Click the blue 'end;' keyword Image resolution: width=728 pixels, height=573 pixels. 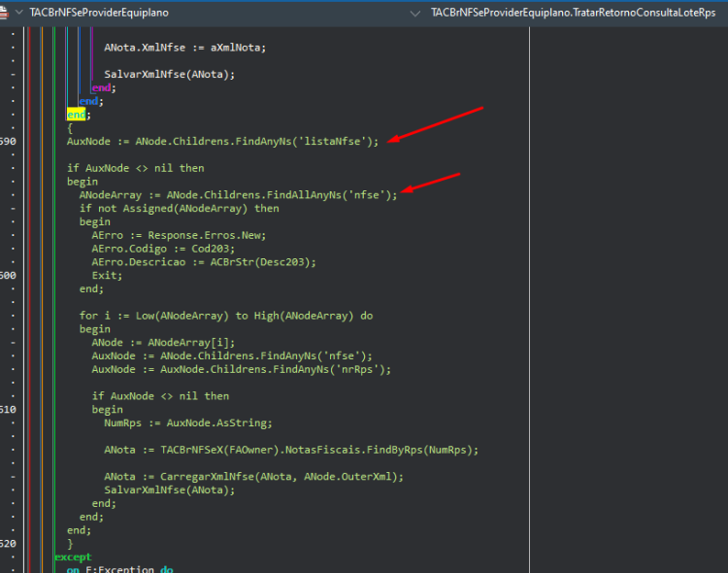tap(91, 101)
